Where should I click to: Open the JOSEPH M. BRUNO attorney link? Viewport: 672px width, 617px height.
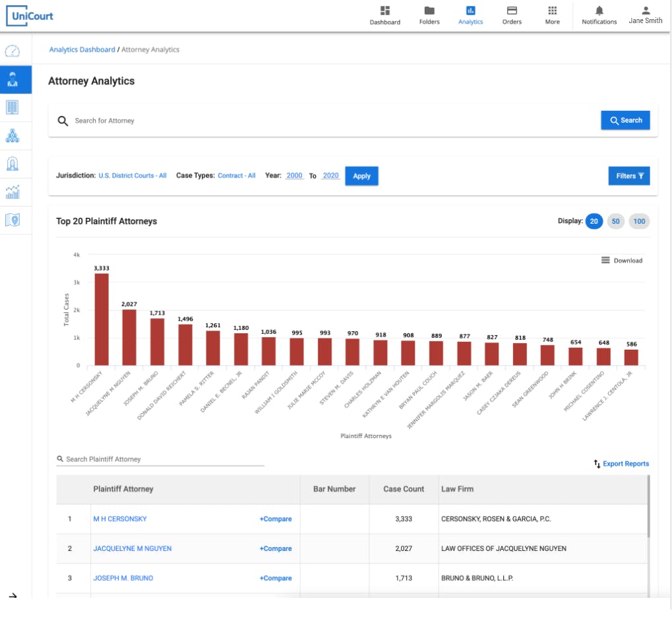tap(123, 578)
